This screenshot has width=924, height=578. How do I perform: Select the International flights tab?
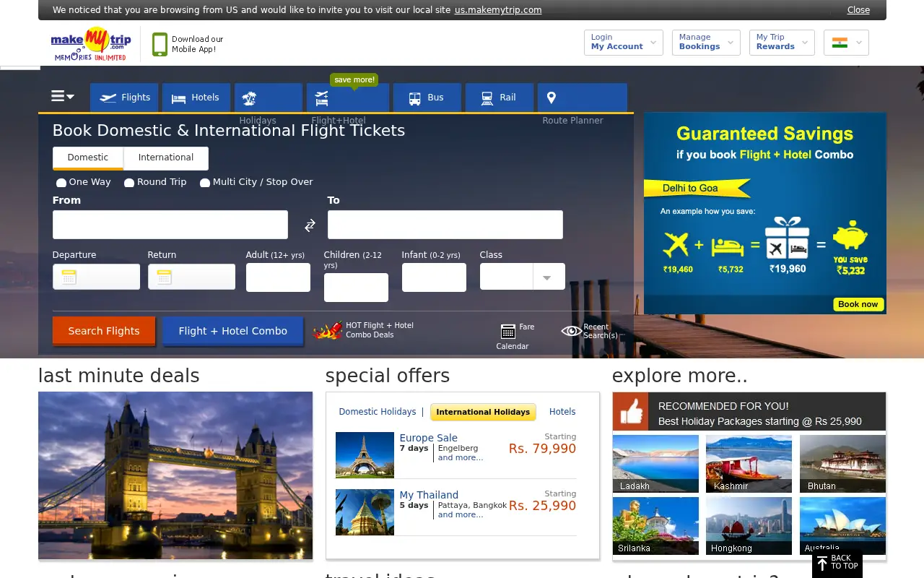[x=166, y=158]
